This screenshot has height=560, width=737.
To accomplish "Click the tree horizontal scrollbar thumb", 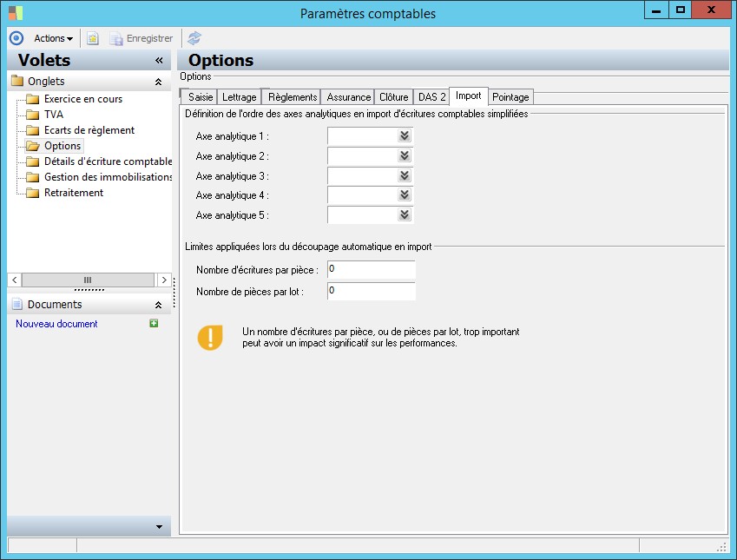I will [x=88, y=280].
